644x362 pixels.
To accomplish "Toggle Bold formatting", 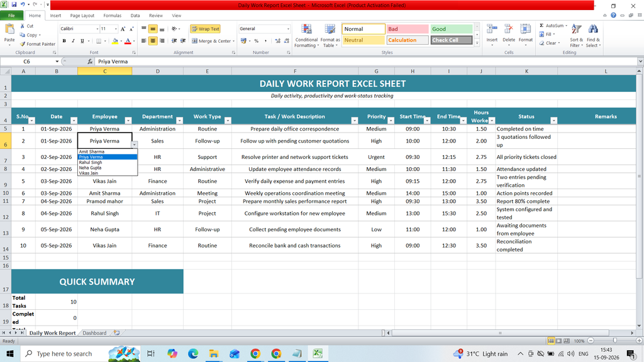I will click(x=64, y=41).
